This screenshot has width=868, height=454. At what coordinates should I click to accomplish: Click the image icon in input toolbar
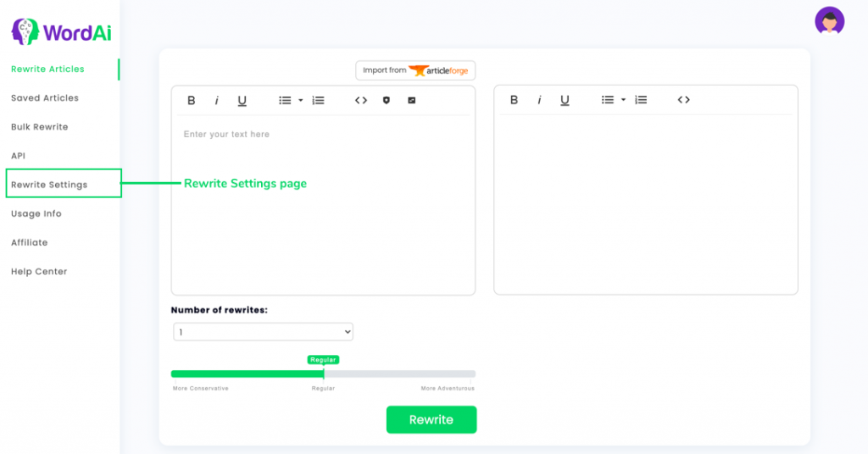(x=411, y=100)
